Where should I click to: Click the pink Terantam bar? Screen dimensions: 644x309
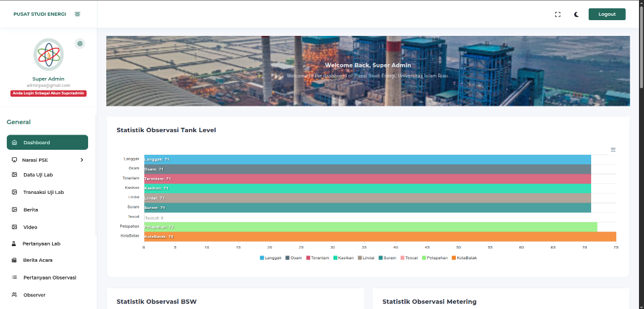click(367, 179)
